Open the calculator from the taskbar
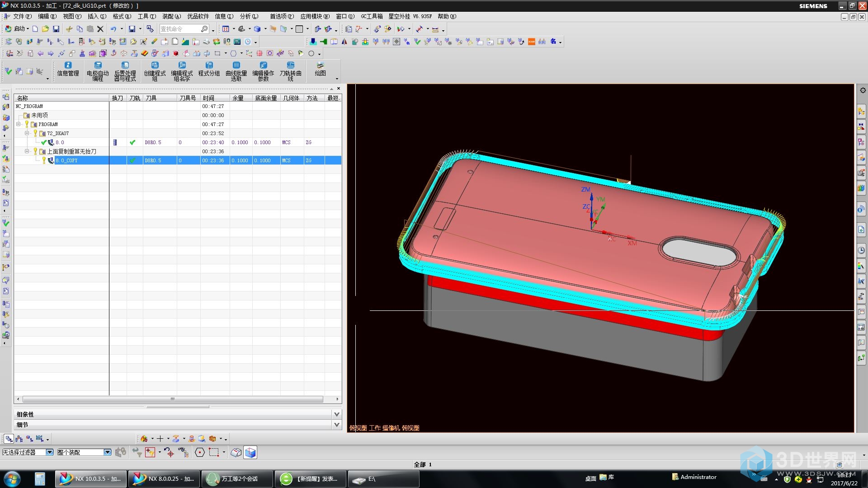Image resolution: width=868 pixels, height=488 pixels. point(40,479)
